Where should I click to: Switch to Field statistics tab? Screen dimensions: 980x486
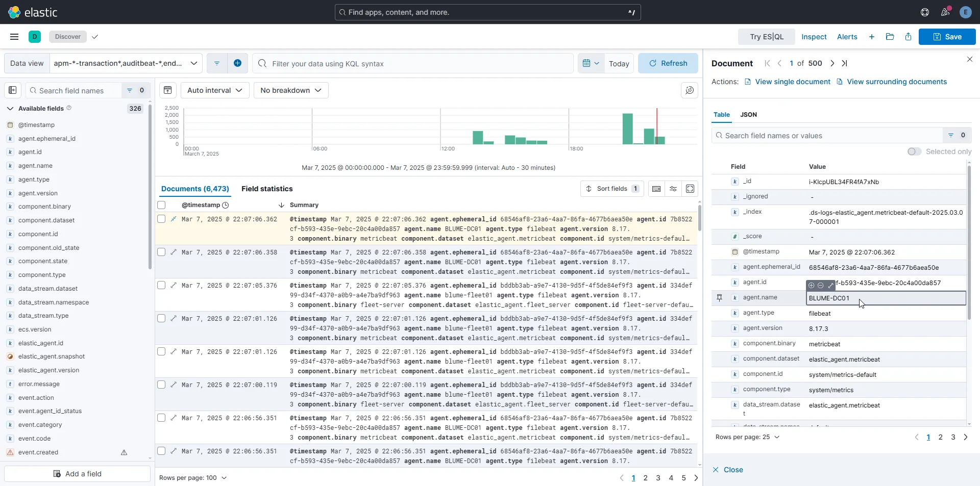(267, 189)
